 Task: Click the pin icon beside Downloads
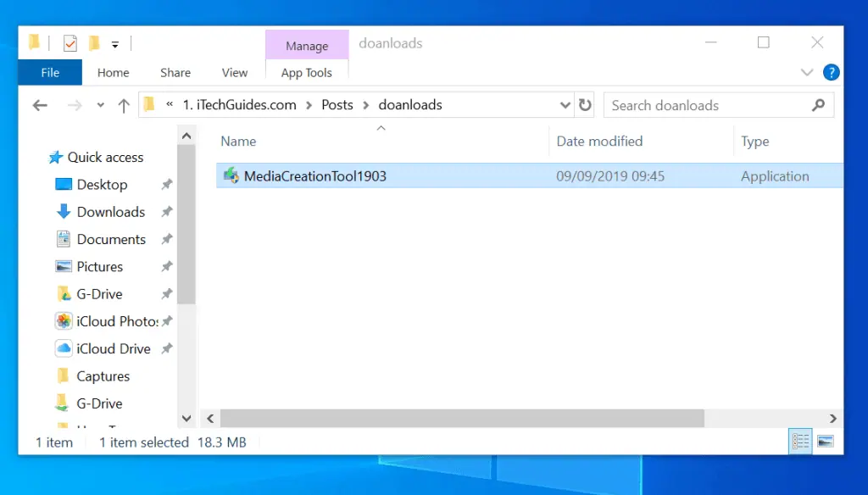167,212
